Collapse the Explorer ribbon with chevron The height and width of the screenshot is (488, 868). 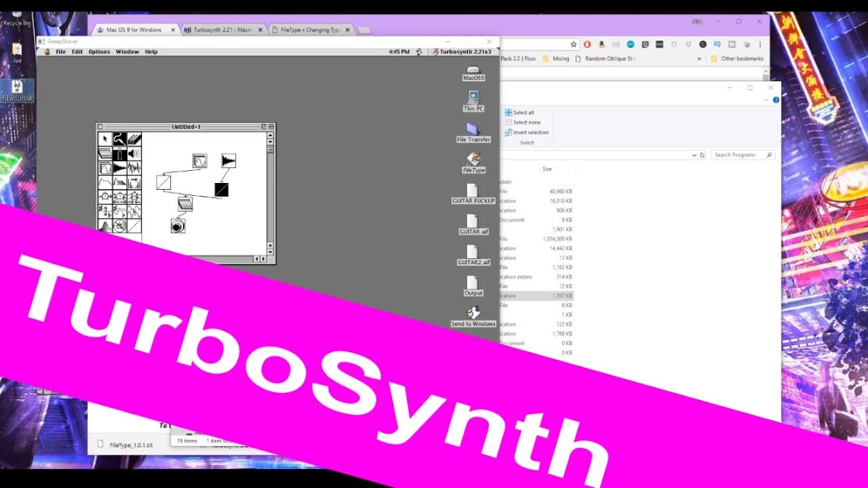[x=766, y=100]
